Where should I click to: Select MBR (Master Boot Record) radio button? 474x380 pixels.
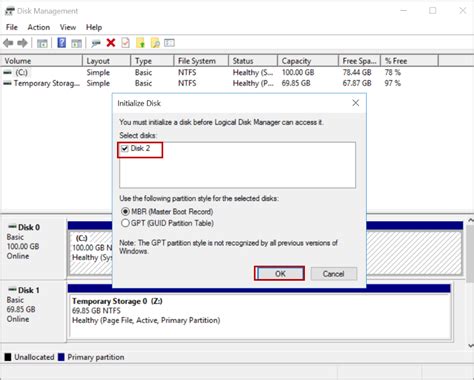(125, 212)
